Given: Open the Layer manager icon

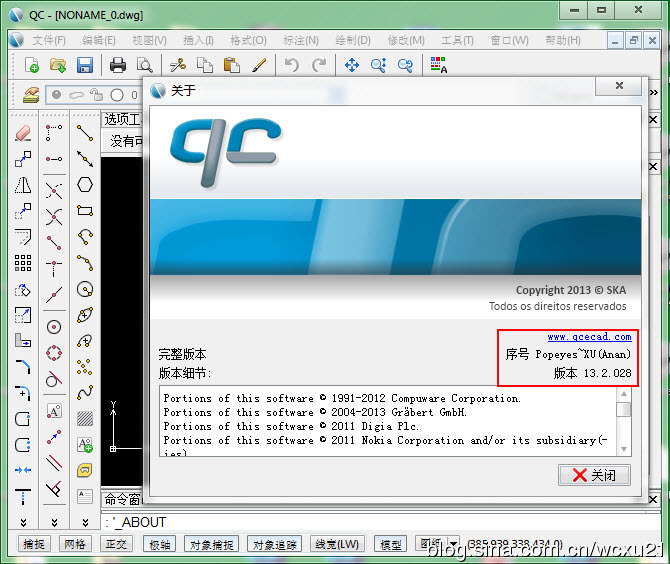Looking at the screenshot, I should coord(31,94).
